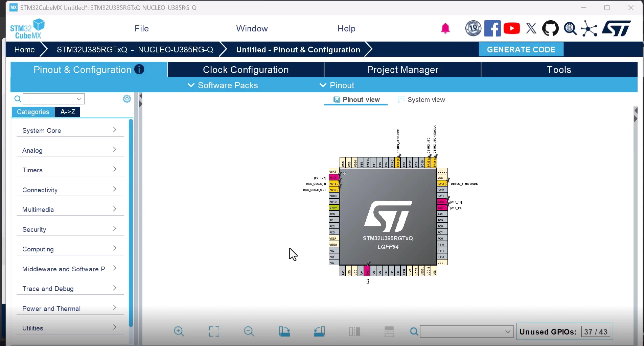The width and height of the screenshot is (644, 346).
Task: Collapse left panel arrow handle
Action: click(x=140, y=96)
